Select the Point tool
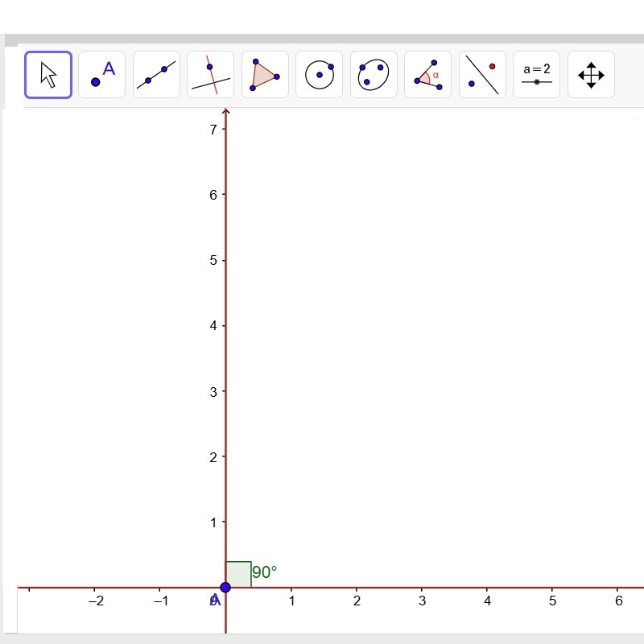644x644 pixels. (x=102, y=75)
